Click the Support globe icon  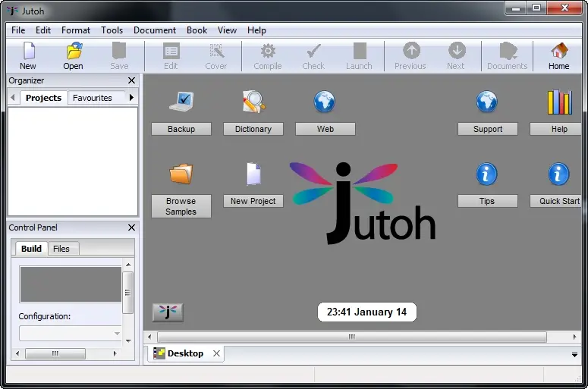(487, 102)
